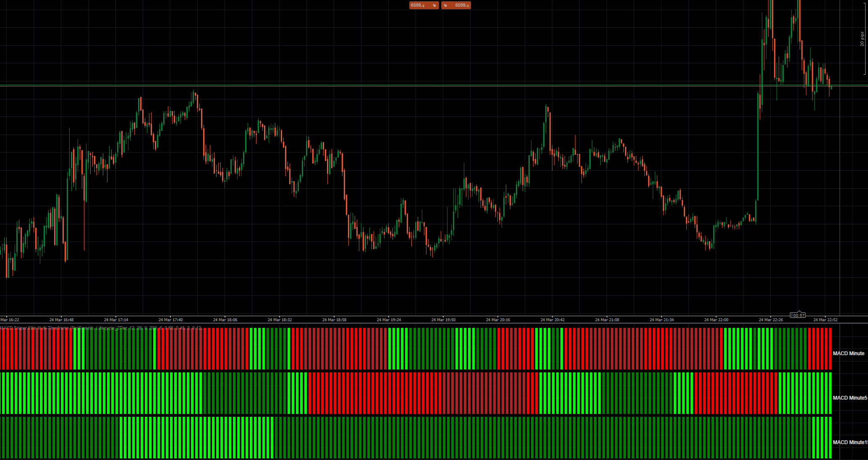
Task: Click the 6599.0 buy price button
Action: [x=461, y=5]
